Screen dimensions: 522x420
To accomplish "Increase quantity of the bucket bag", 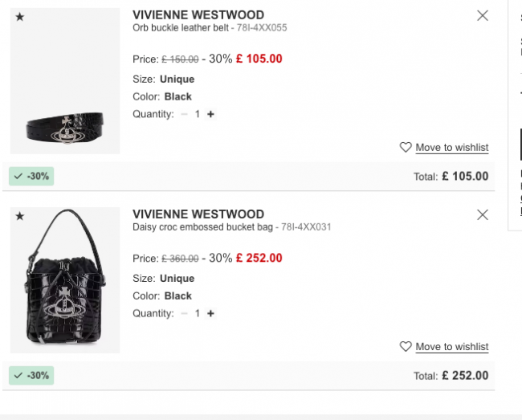I will pyautogui.click(x=210, y=313).
